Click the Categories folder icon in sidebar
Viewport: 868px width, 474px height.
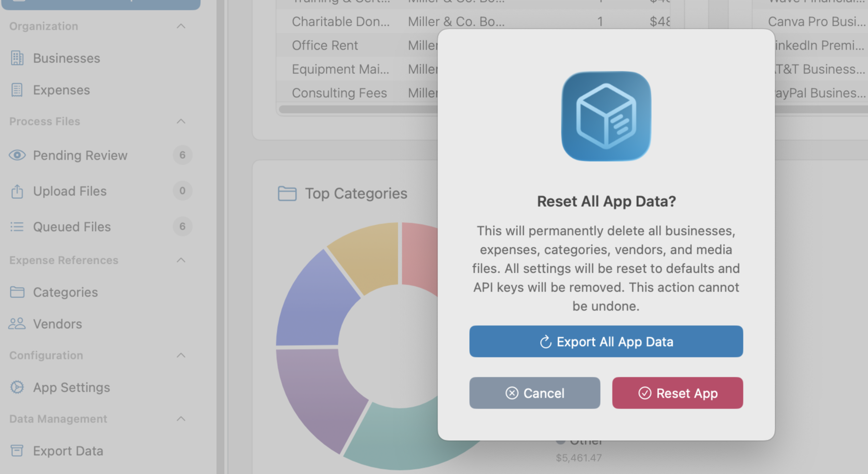coord(17,292)
